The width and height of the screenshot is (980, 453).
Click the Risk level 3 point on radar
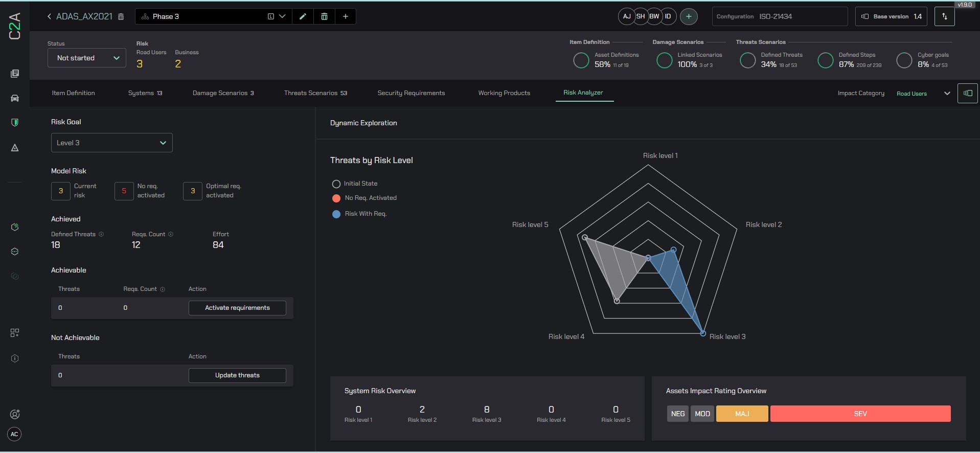point(703,333)
